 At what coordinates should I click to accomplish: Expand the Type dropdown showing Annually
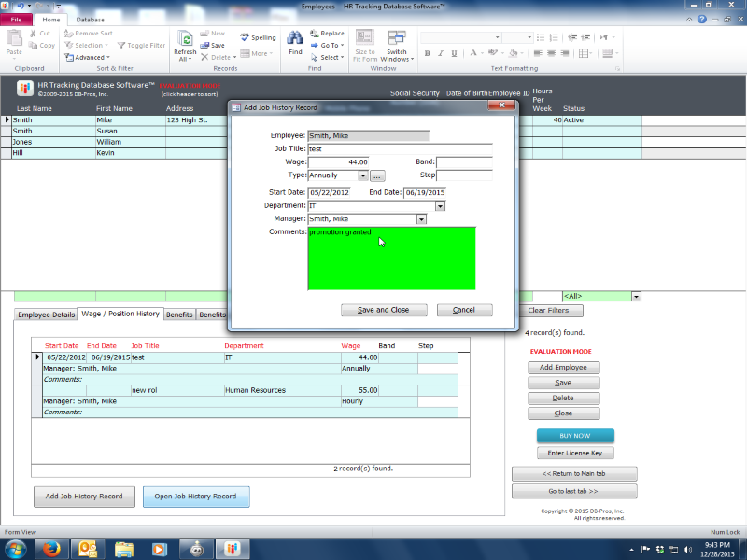coord(363,175)
